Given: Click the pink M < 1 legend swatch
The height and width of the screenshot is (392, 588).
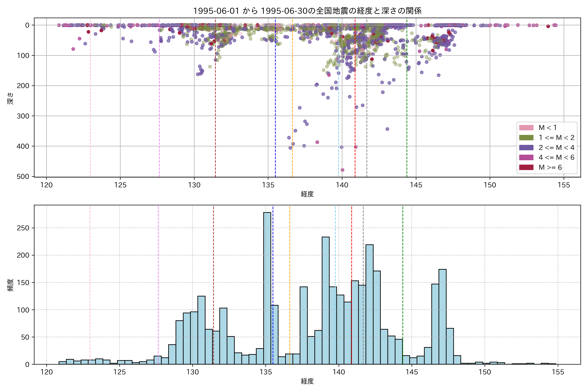Looking at the screenshot, I should 526,128.
